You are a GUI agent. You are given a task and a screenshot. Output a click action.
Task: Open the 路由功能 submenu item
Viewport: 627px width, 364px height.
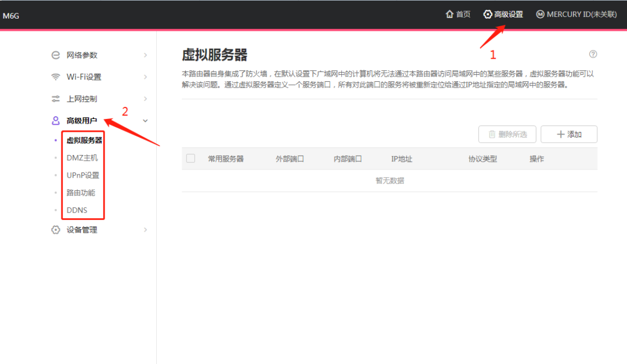81,192
